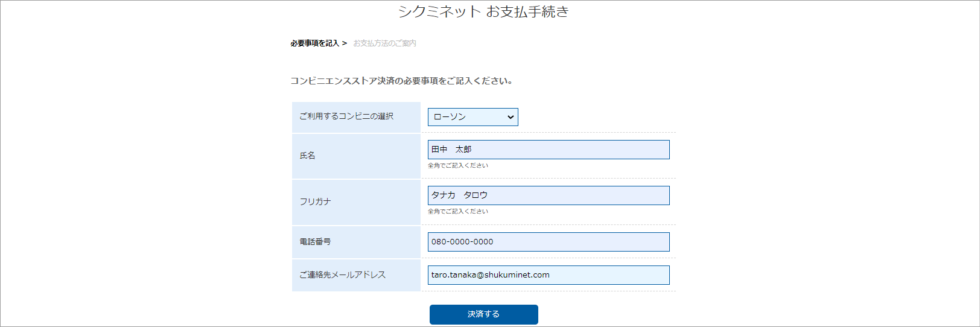Click the 全角でご記入ください hint under 氏名 field

pos(457,165)
